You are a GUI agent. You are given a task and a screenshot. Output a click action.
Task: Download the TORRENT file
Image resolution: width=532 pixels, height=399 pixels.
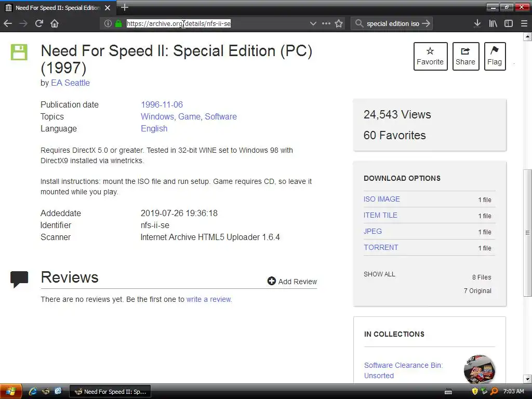pos(381,247)
